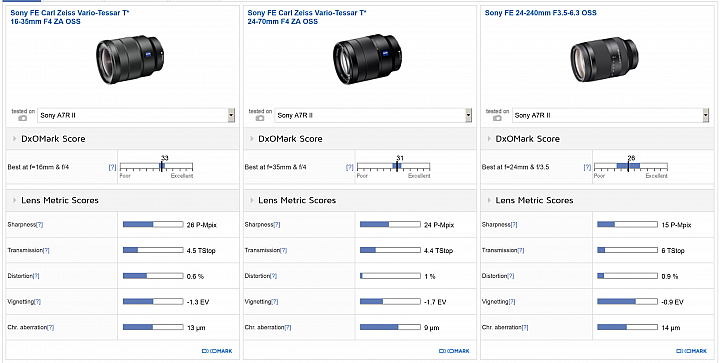This screenshot has height=363, width=720.
Task: Open [?] help beside 24-240mm Best at f=24mm
Action: 587,168
